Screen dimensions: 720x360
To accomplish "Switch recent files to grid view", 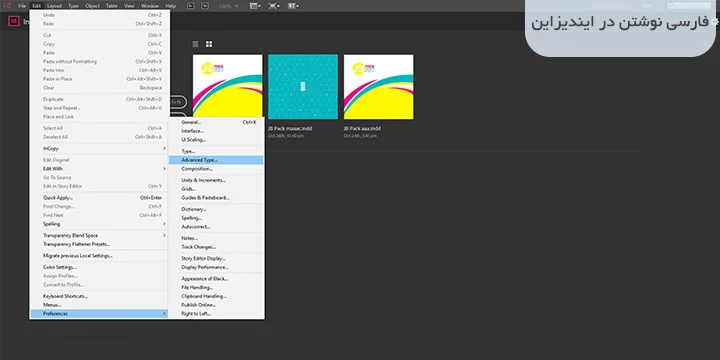I will (209, 44).
